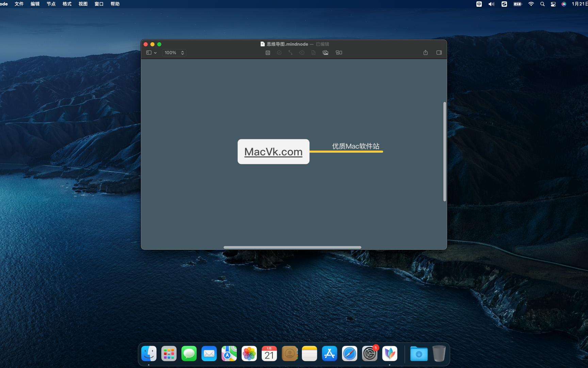Change the 100% zoom level stepper
This screenshot has height=368, width=588.
tap(174, 53)
